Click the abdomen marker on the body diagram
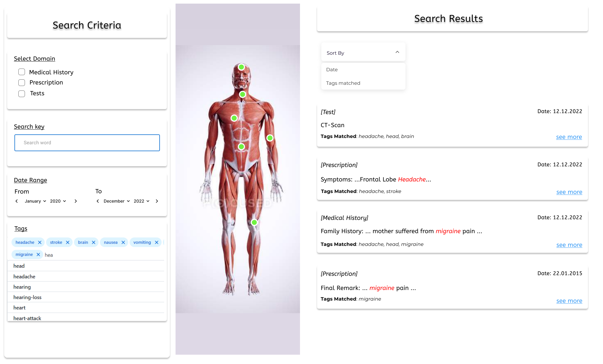603x364 pixels. pyautogui.click(x=241, y=147)
